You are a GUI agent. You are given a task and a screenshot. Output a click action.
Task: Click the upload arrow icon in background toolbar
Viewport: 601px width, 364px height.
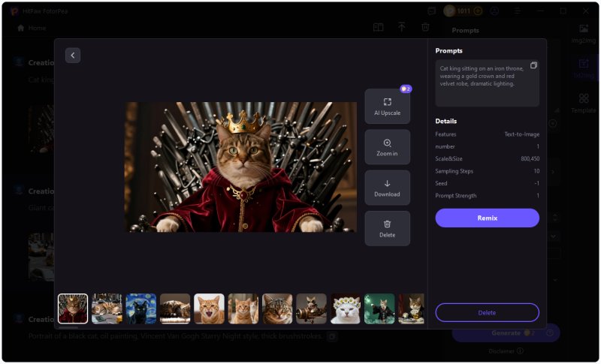pos(402,27)
